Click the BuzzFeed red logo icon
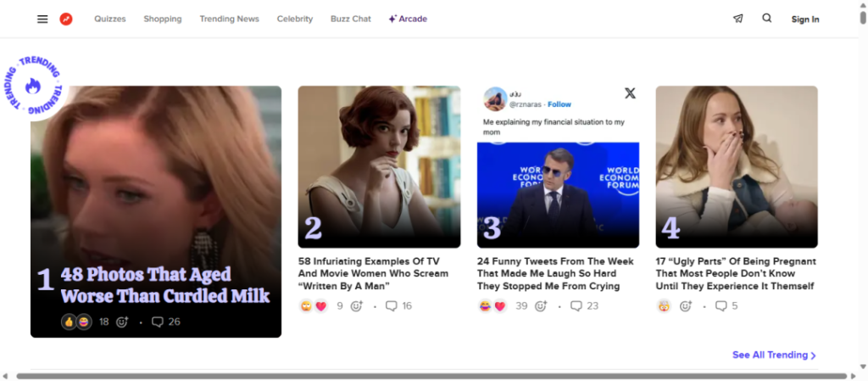This screenshot has width=868, height=381. (x=66, y=19)
